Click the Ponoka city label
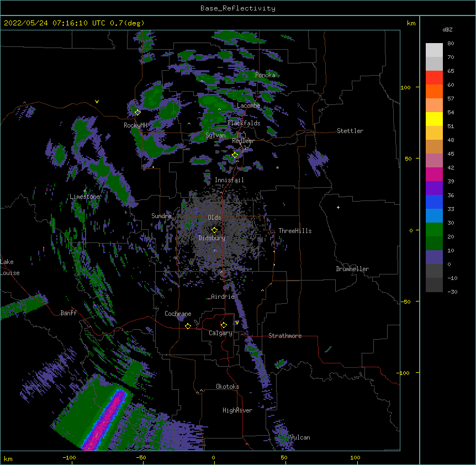The width and height of the screenshot is (476, 465). pyautogui.click(x=265, y=75)
